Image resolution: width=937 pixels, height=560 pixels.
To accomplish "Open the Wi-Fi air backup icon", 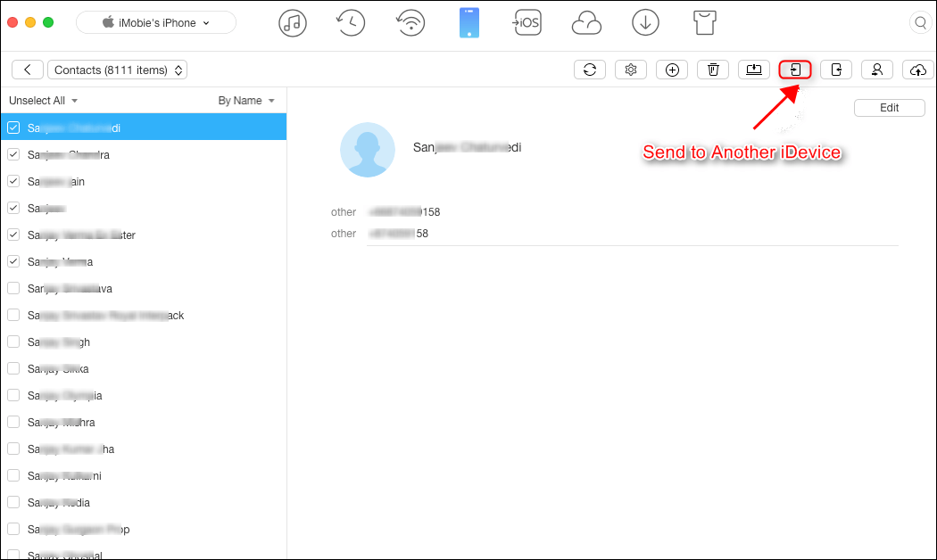I will pos(410,23).
